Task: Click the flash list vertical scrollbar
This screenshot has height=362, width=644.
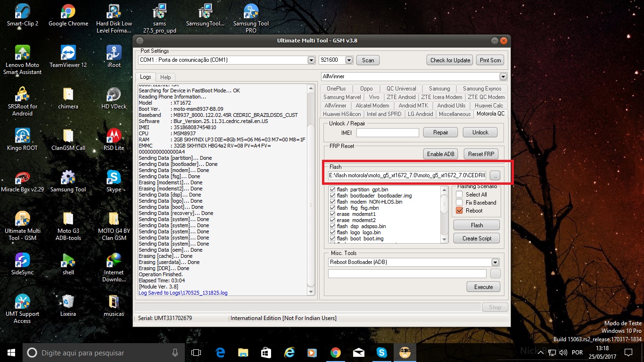Action: 444,214
